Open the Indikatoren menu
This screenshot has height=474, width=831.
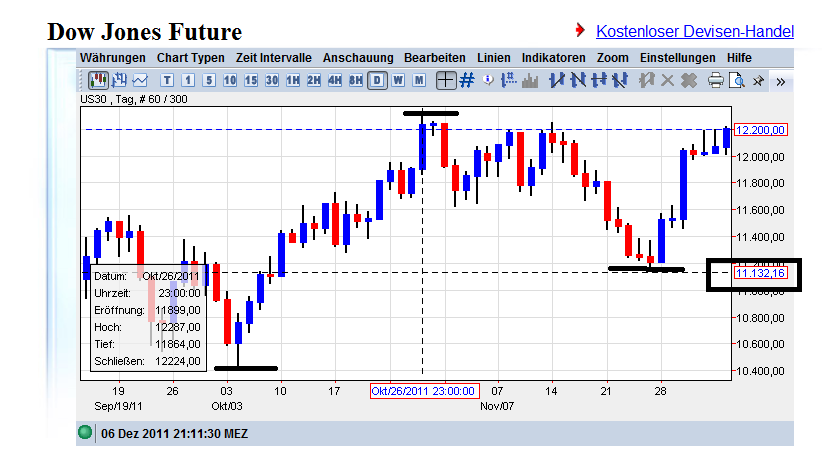click(553, 57)
